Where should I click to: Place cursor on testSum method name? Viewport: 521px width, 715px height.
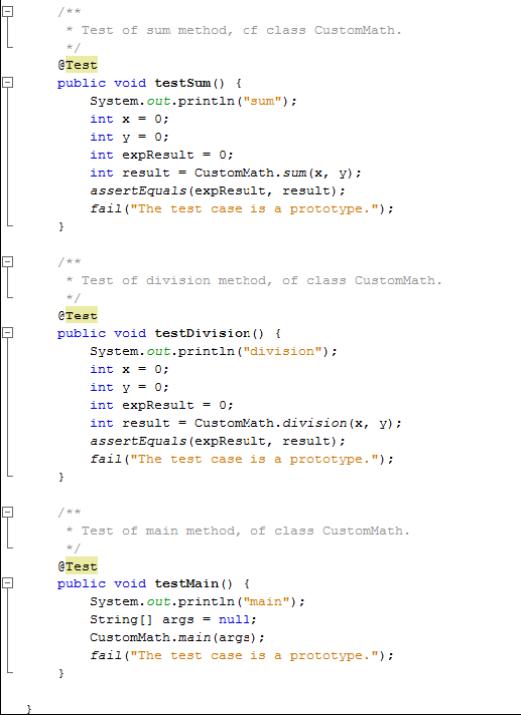point(182,83)
